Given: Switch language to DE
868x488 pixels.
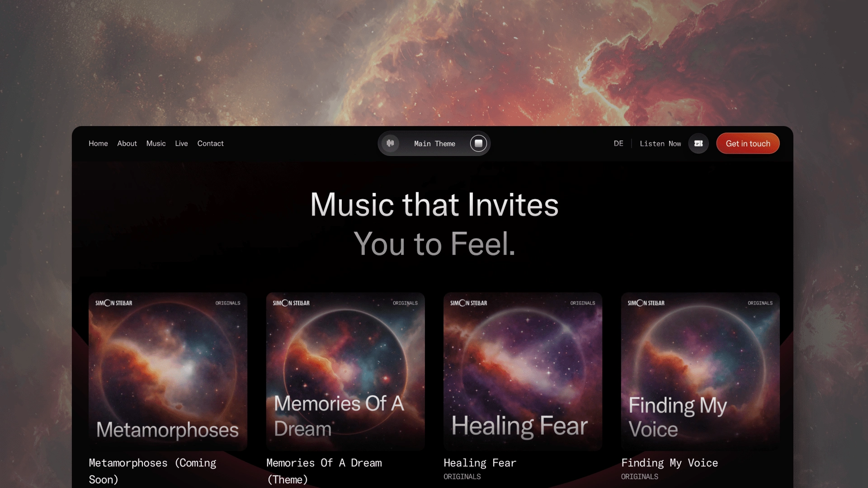Looking at the screenshot, I should coord(618,143).
